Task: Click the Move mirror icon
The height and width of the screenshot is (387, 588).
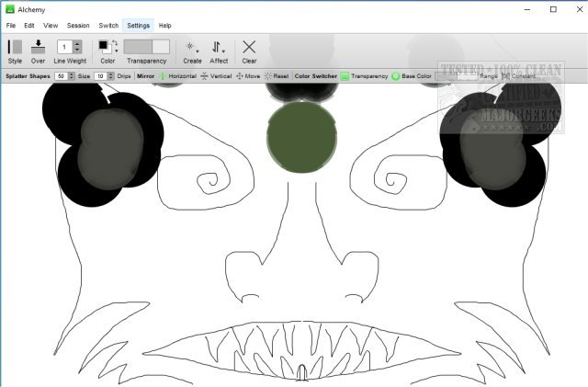Action: [240, 76]
